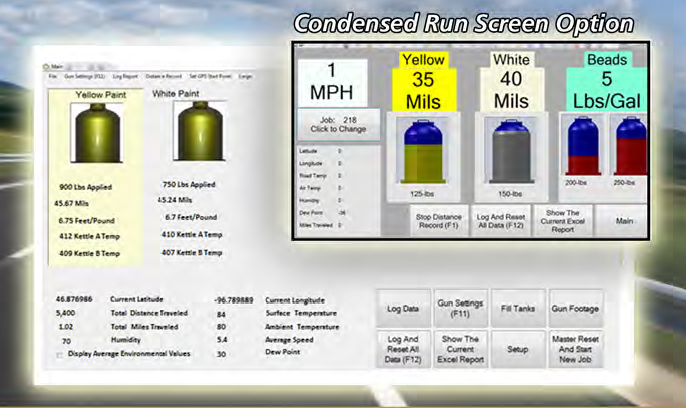Click the Total Distance Traveled value 5,400
The height and width of the screenshot is (408, 686).
(x=66, y=313)
